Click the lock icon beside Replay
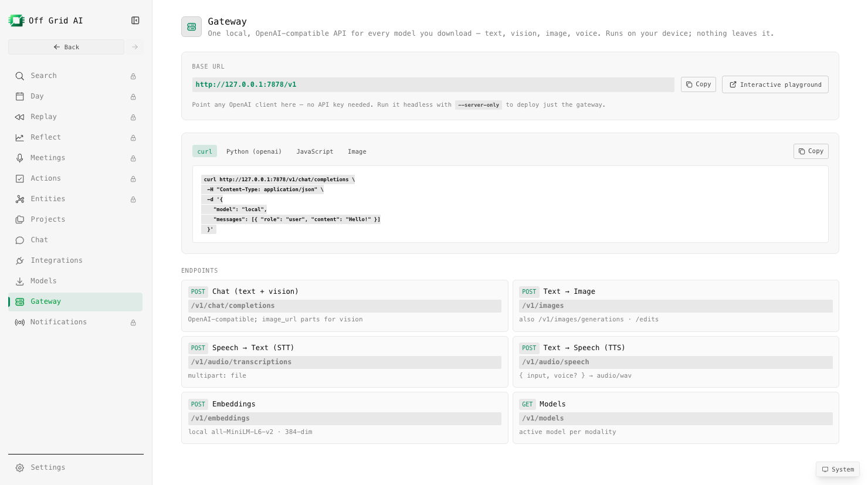This screenshot has height=485, width=868. pos(133,117)
